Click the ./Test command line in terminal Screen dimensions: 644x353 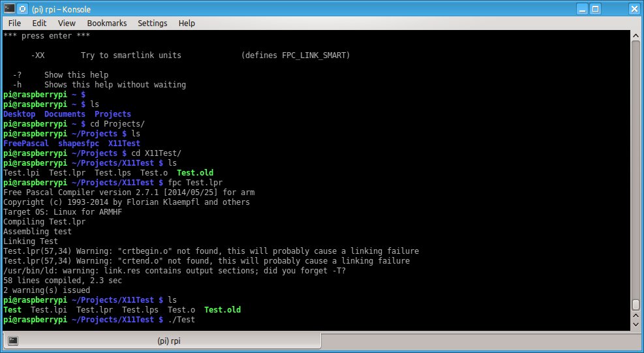coord(181,320)
